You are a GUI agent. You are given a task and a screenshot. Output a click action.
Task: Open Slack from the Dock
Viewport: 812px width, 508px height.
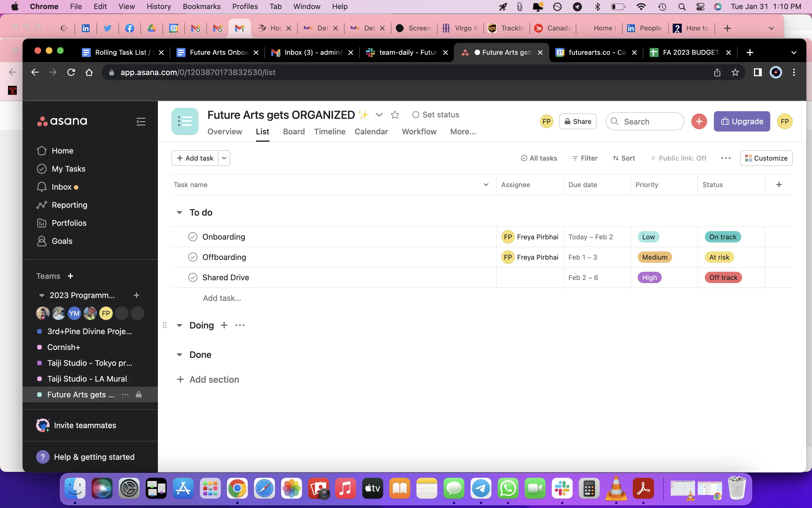tap(562, 489)
